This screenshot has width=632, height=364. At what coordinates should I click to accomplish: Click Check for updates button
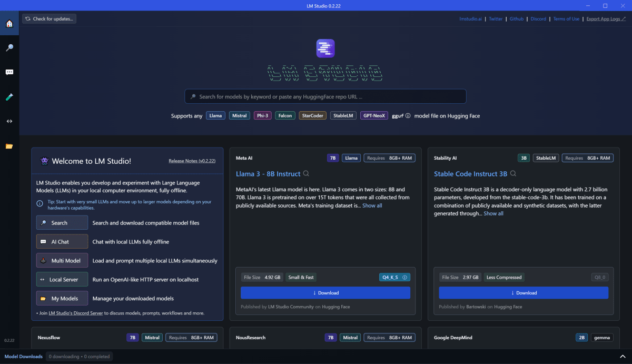click(x=50, y=19)
